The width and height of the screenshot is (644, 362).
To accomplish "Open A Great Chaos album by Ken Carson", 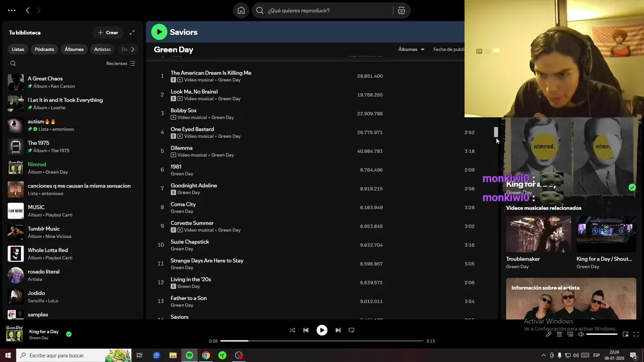I will tap(72, 82).
